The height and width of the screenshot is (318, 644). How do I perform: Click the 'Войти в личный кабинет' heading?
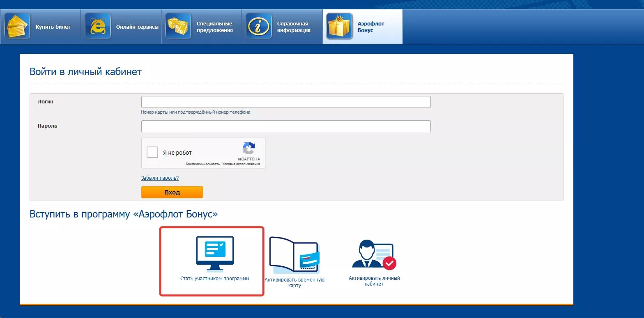click(85, 72)
